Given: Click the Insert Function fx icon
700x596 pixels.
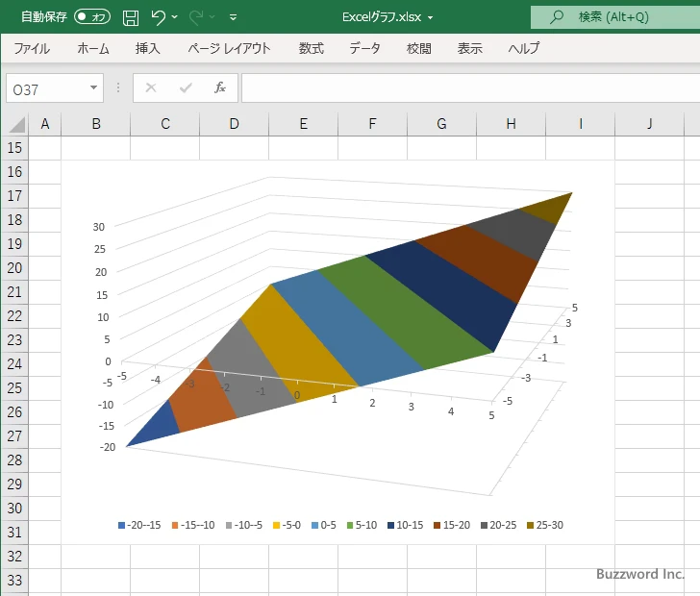Looking at the screenshot, I should (220, 87).
